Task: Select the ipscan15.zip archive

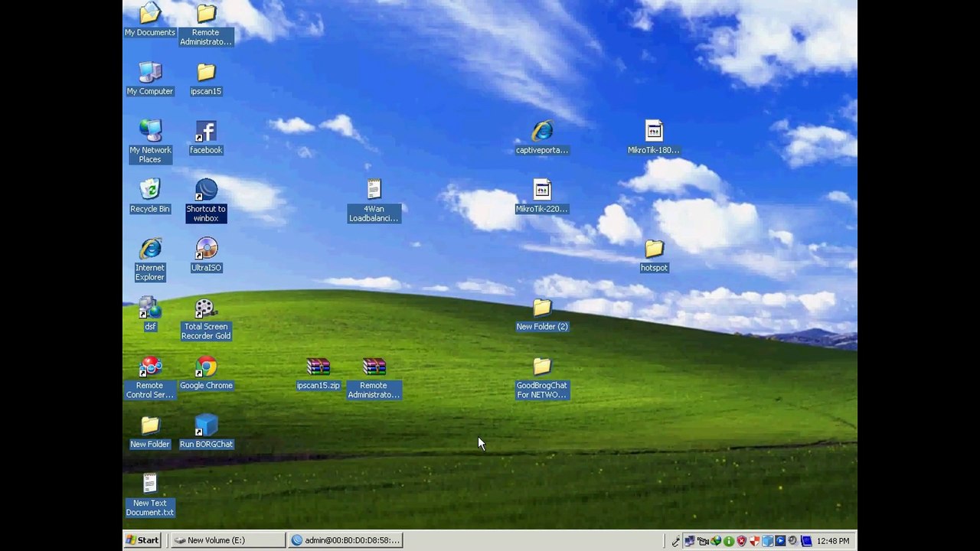Action: 318,373
